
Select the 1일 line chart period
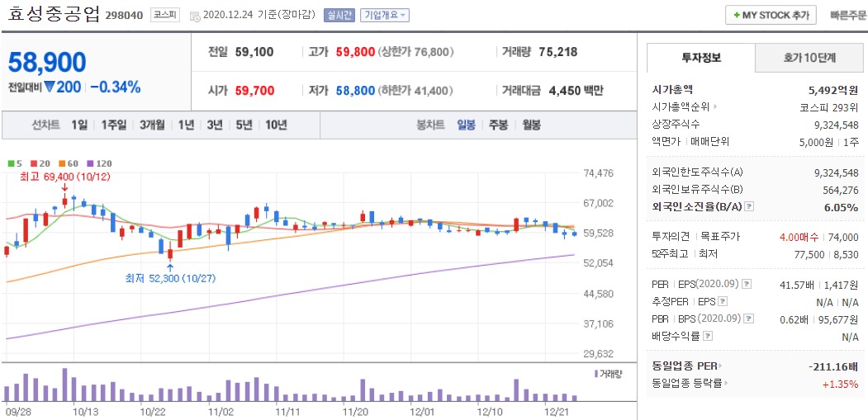(x=79, y=125)
